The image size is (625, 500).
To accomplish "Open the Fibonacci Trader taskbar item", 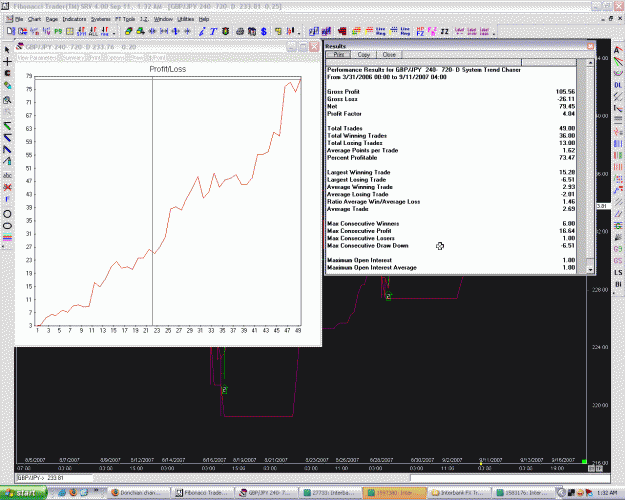I will pyautogui.click(x=202, y=493).
